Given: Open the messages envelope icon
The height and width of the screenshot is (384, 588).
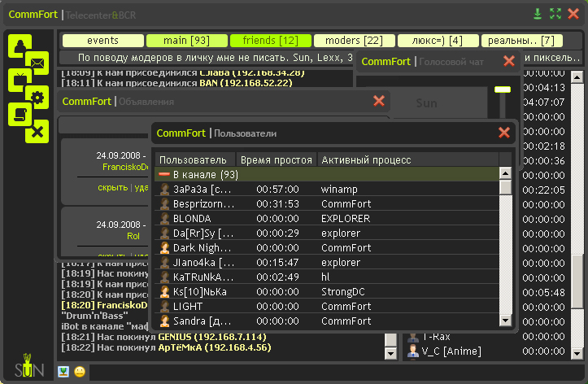Looking at the screenshot, I should click(x=37, y=63).
